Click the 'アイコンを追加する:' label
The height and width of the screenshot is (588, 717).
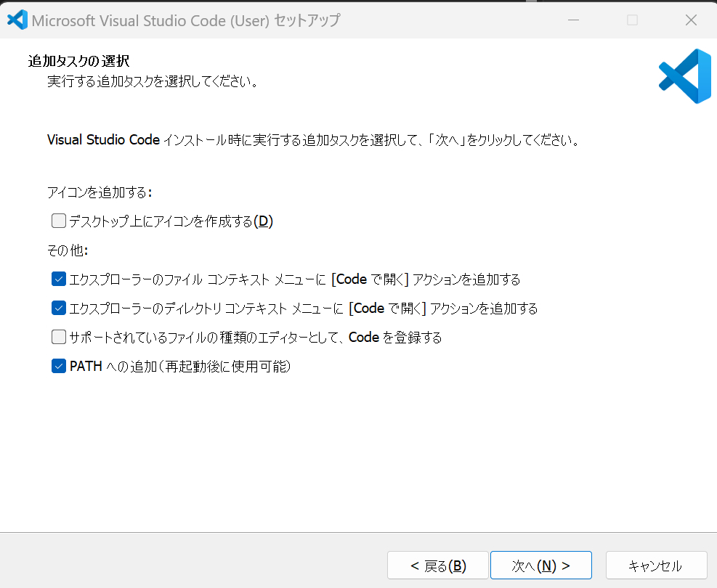coord(100,192)
